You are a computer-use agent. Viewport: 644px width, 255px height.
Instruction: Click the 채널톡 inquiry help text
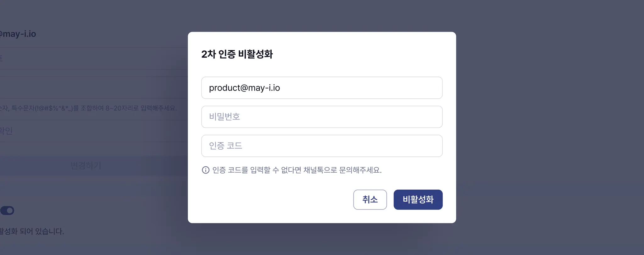tap(297, 170)
